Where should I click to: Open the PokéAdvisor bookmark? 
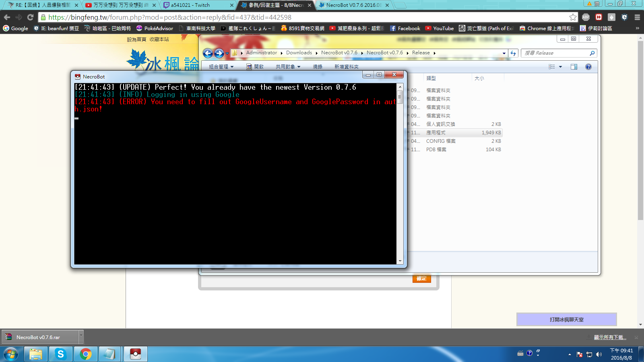click(x=155, y=29)
